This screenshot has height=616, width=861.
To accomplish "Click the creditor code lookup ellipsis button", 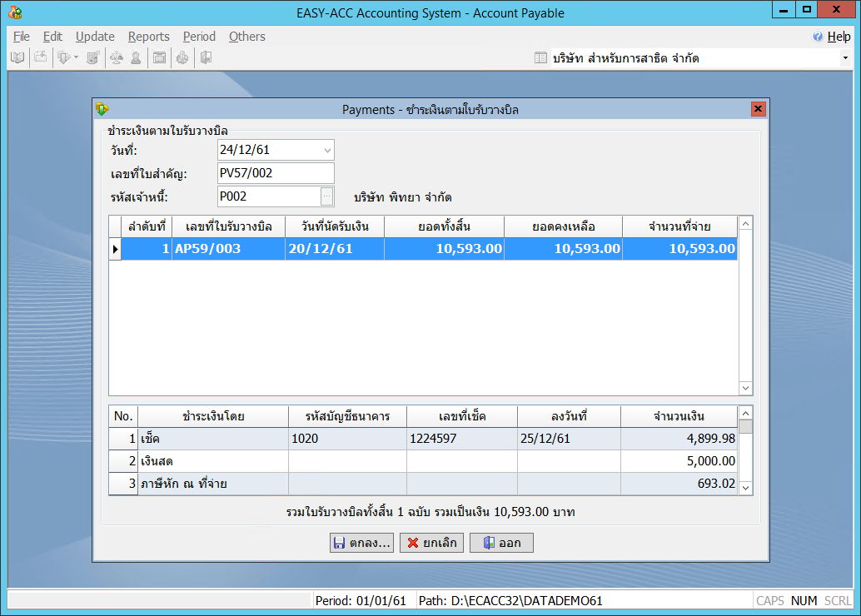I will [327, 196].
